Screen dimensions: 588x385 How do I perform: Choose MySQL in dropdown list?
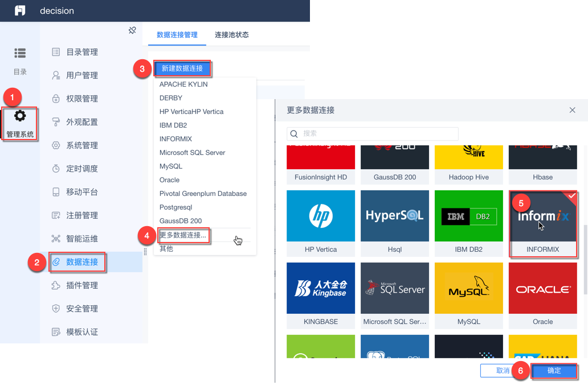point(170,166)
